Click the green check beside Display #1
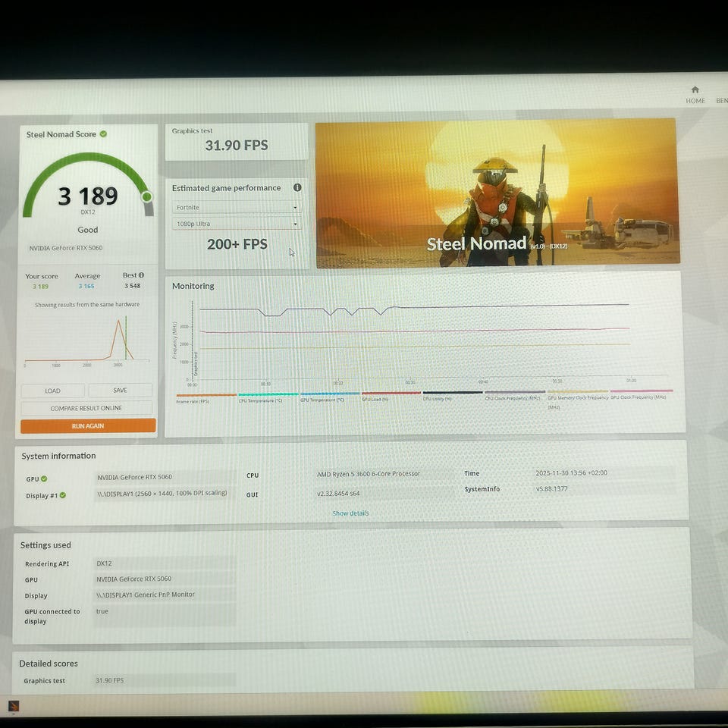This screenshot has width=728, height=728. tap(63, 495)
